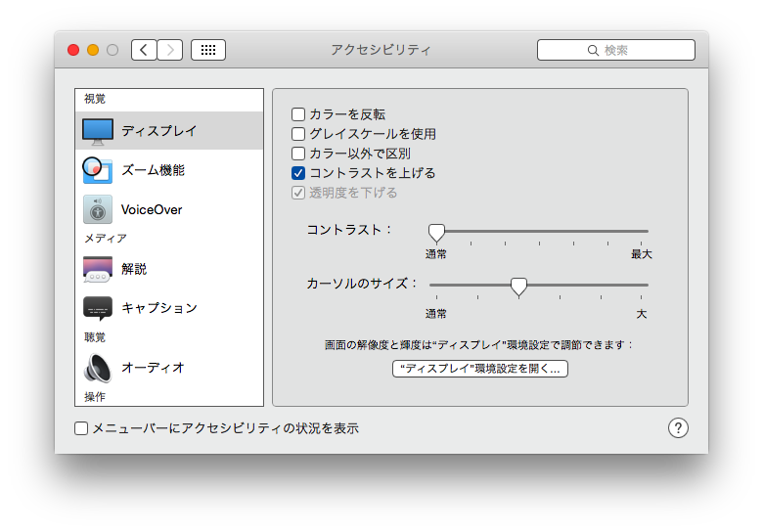Image resolution: width=763 pixels, height=532 pixels.
Task: Open help with the question mark button
Action: [678, 428]
